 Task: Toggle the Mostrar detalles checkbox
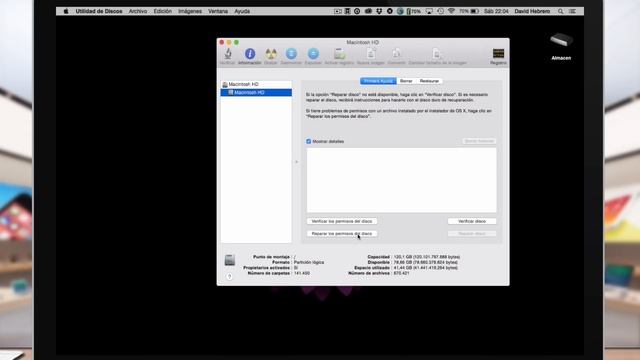click(x=309, y=141)
